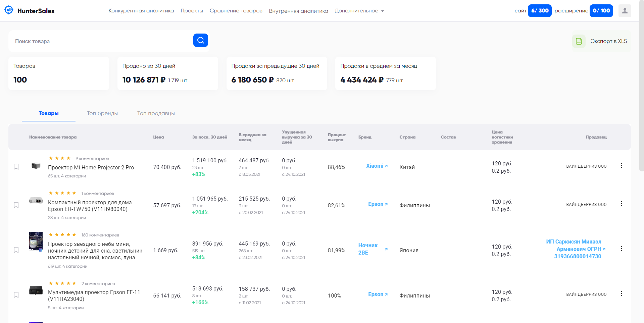Open seller ИП Саркисян Микаэл Арменович link

[x=576, y=249]
